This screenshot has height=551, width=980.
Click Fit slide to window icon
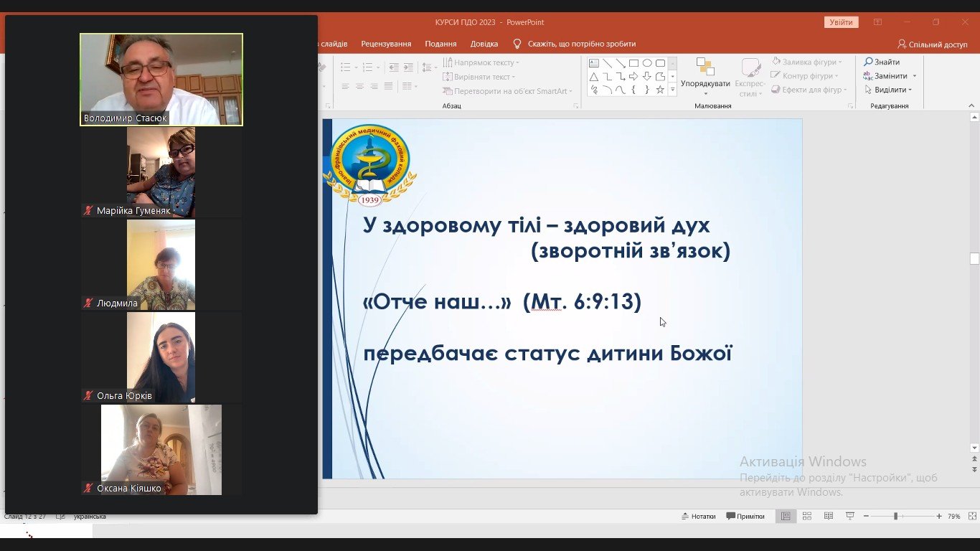click(x=974, y=516)
